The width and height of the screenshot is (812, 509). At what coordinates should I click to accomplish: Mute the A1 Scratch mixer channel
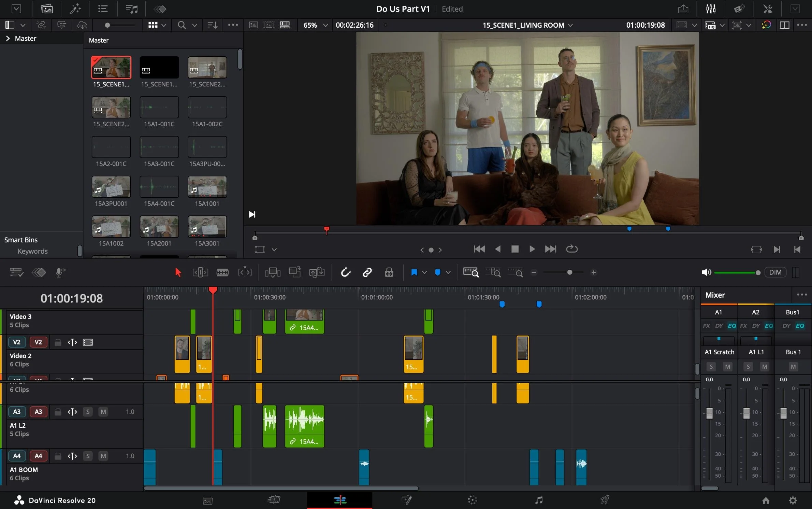coord(728,367)
